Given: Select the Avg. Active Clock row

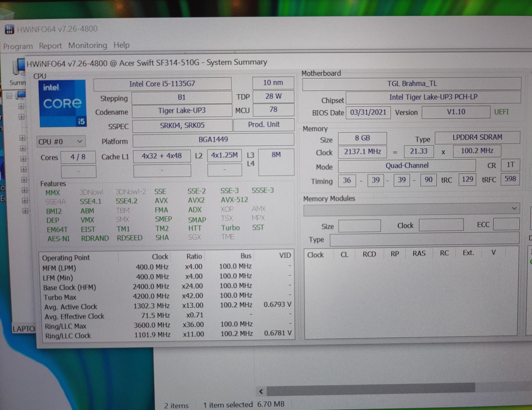Looking at the screenshot, I should pyautogui.click(x=168, y=306).
